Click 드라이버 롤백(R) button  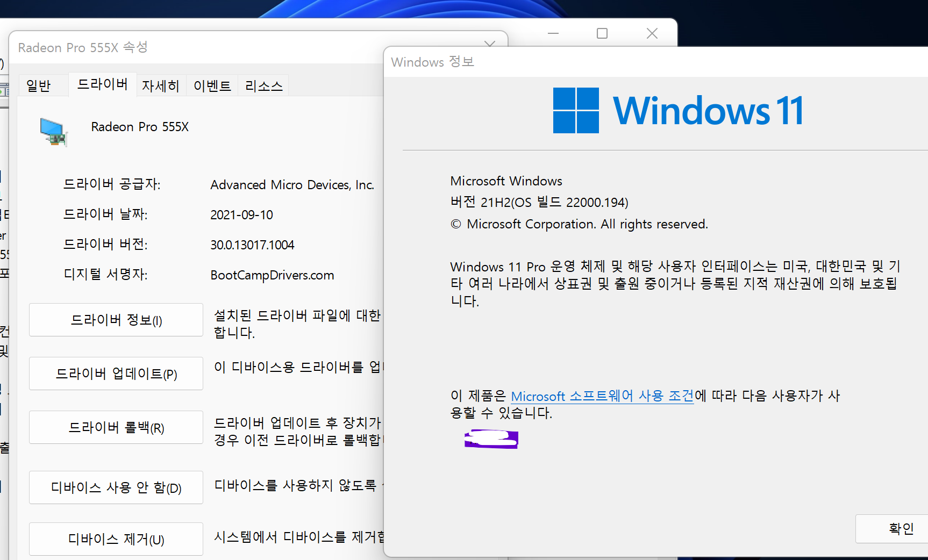(x=116, y=427)
